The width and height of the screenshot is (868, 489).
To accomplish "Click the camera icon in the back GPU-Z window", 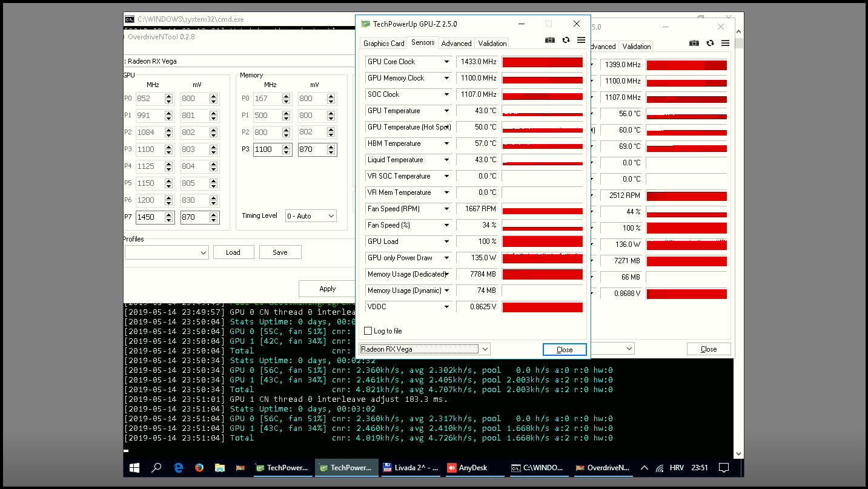I will (x=694, y=43).
